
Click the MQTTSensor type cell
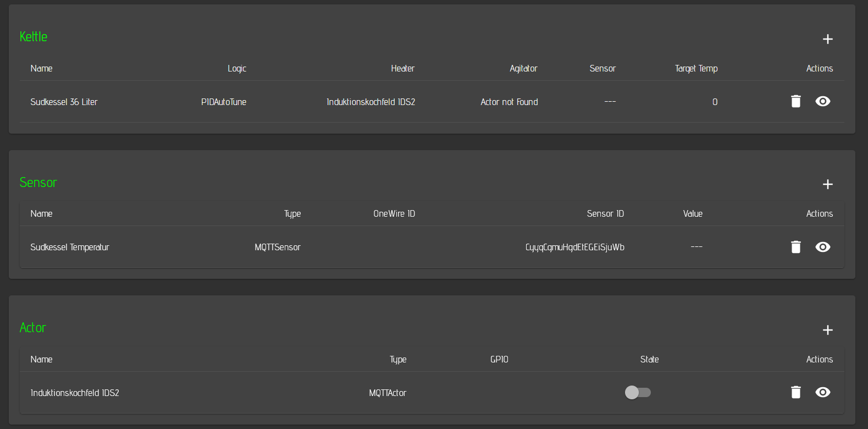coord(277,248)
